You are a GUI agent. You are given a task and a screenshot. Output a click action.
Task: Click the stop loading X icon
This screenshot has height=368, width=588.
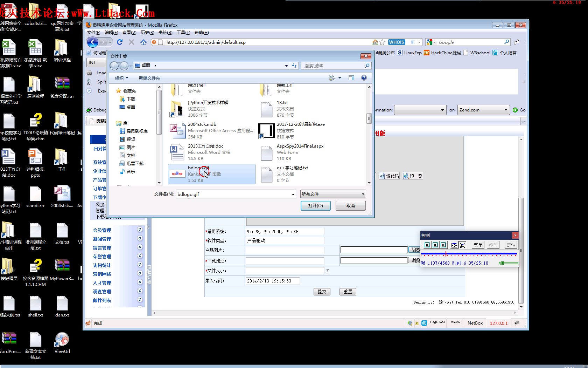point(132,42)
